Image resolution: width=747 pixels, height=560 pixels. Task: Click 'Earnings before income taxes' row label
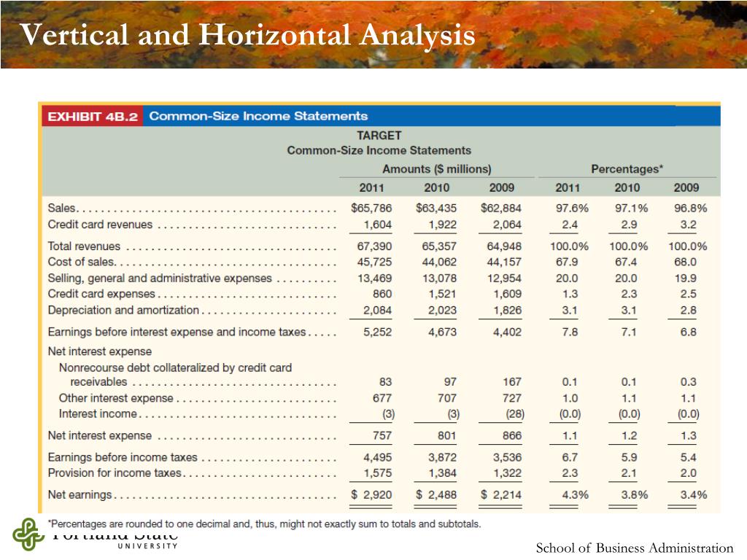123,457
